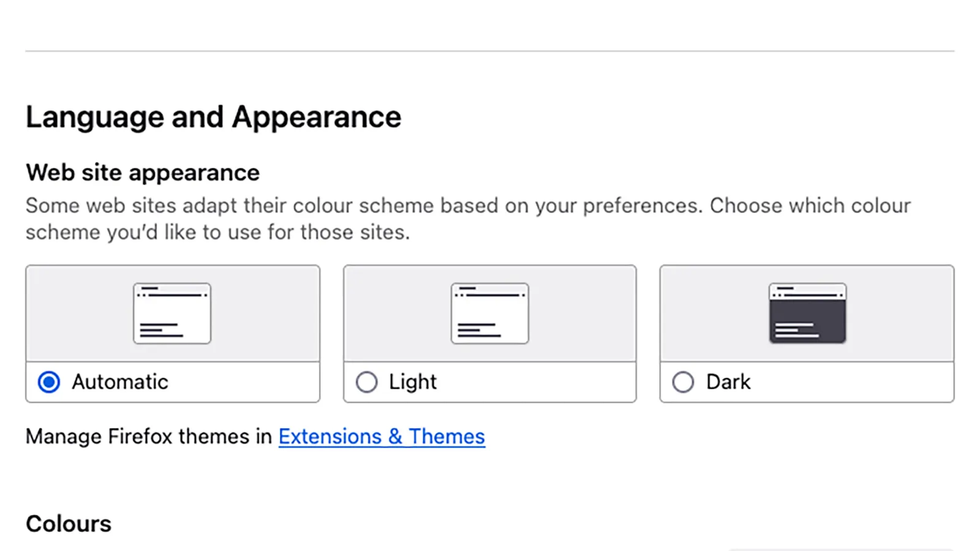Image resolution: width=980 pixels, height=551 pixels.
Task: Click the Automatic scheme preview icon
Action: tap(172, 313)
